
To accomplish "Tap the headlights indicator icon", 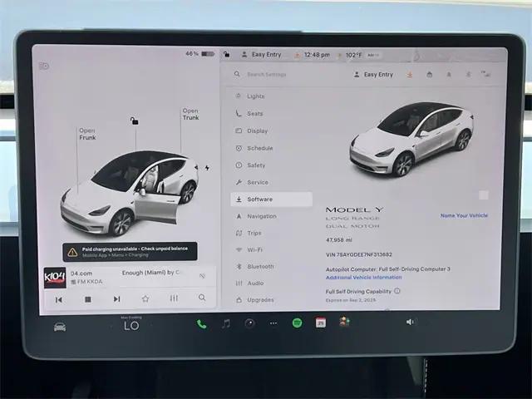I will (x=44, y=66).
